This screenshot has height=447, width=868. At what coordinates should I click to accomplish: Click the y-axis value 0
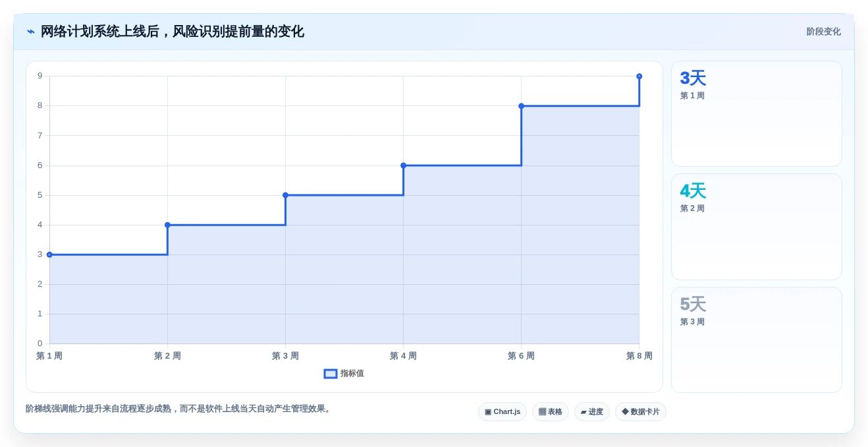pos(40,343)
